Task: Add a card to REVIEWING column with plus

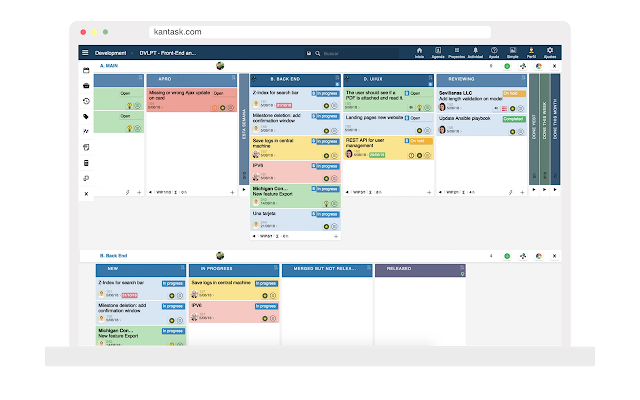Action: click(522, 192)
